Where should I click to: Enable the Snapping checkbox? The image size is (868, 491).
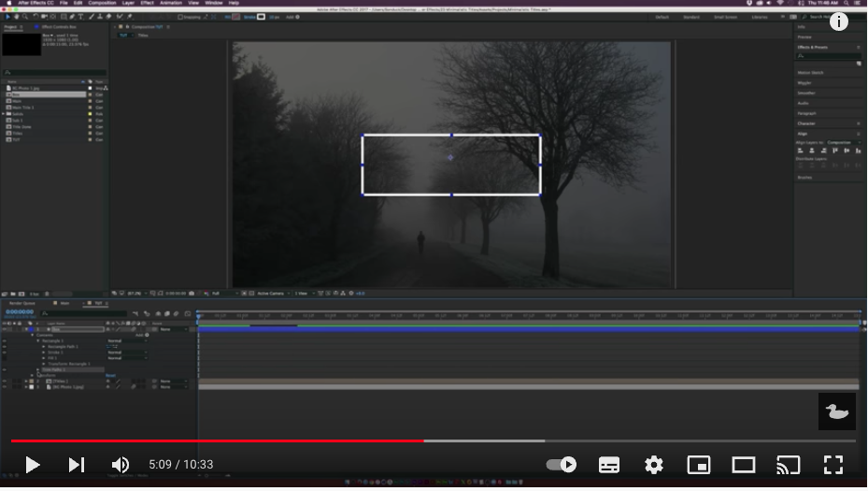pos(180,17)
